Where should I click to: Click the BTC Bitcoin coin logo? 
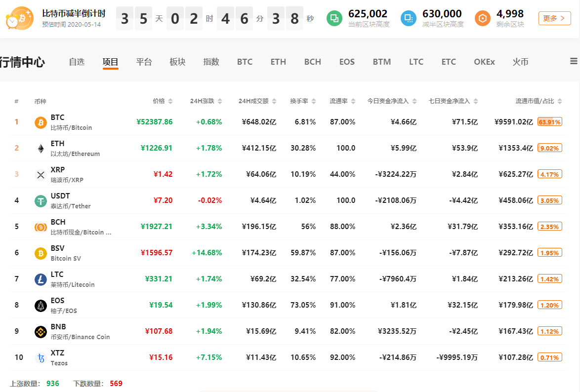[41, 122]
